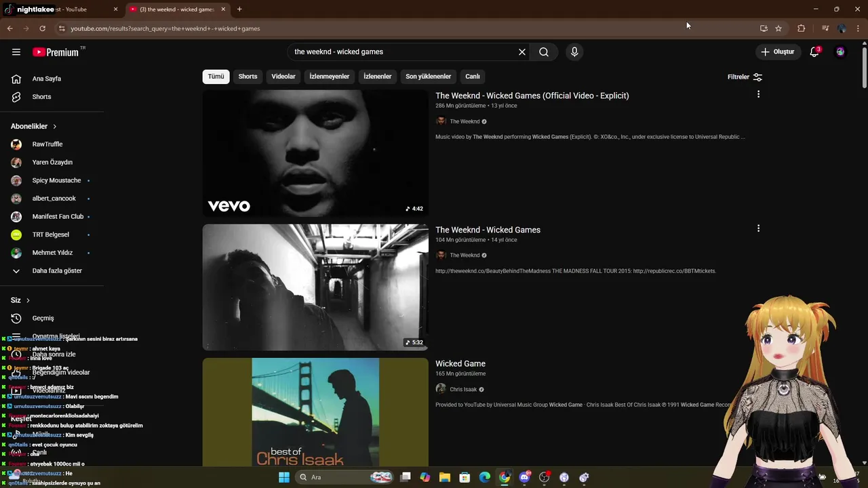Expand the Siz section chevron
The image size is (868, 488).
pos(28,300)
